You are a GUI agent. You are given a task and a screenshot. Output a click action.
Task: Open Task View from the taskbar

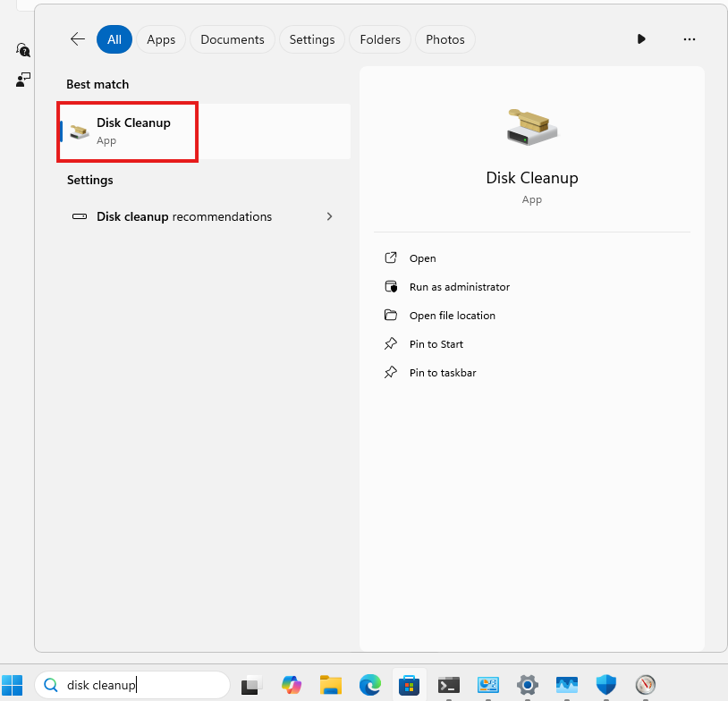(x=251, y=685)
